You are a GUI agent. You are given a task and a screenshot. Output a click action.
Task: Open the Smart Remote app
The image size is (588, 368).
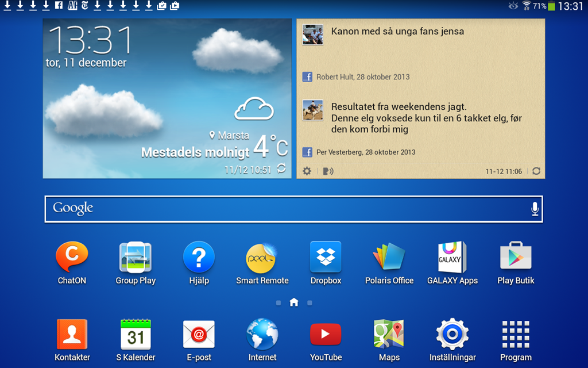coord(262,258)
